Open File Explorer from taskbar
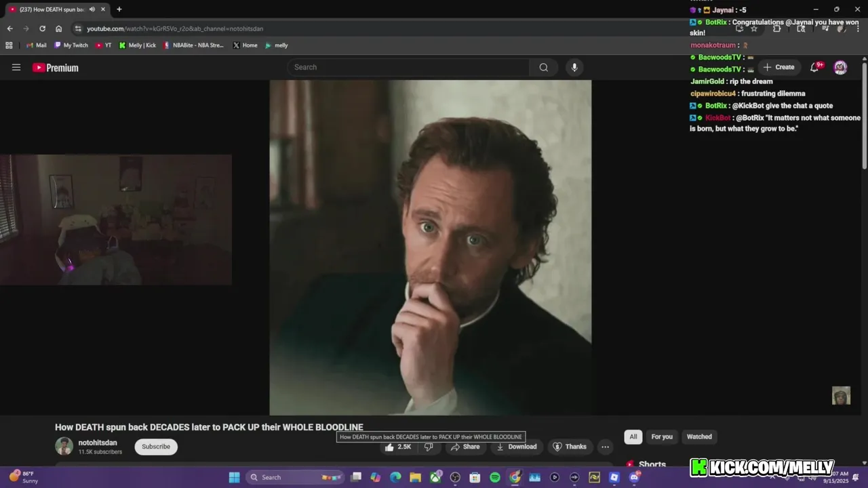Screen dimensions: 868x488 click(x=415, y=477)
